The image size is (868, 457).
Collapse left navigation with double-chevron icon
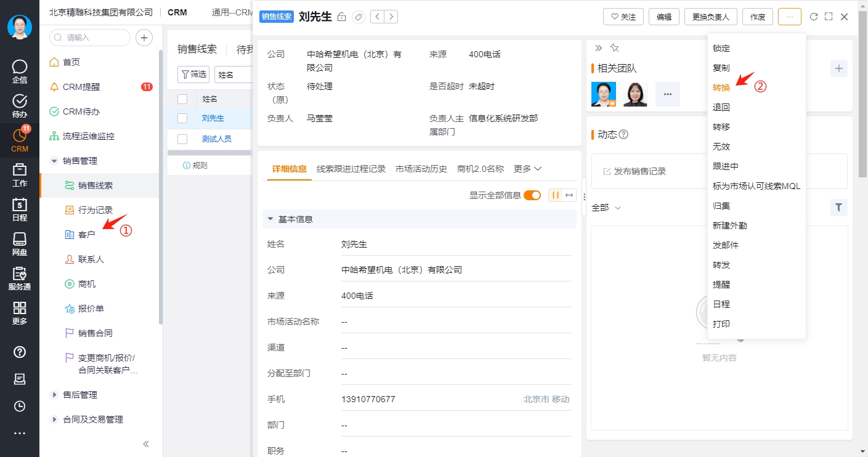[146, 443]
